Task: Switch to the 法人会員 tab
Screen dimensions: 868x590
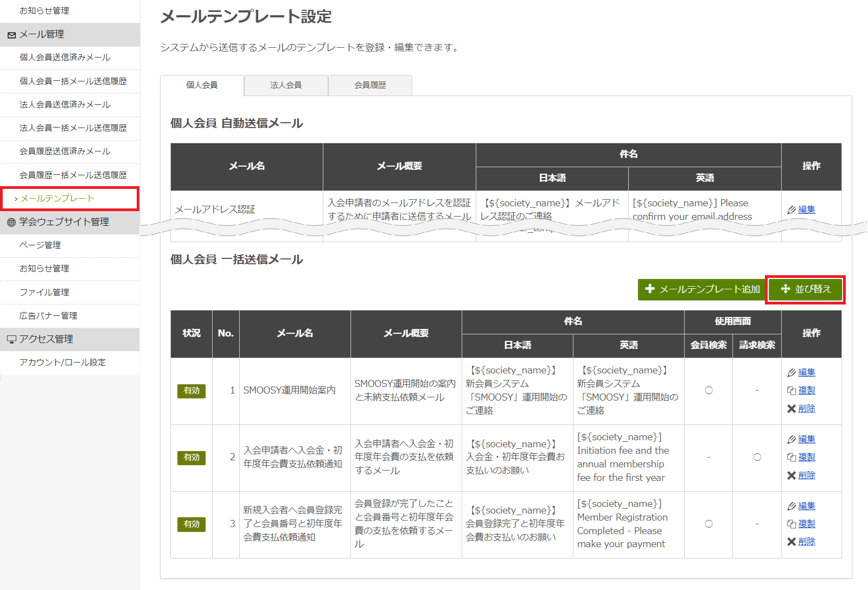Action: click(x=286, y=85)
